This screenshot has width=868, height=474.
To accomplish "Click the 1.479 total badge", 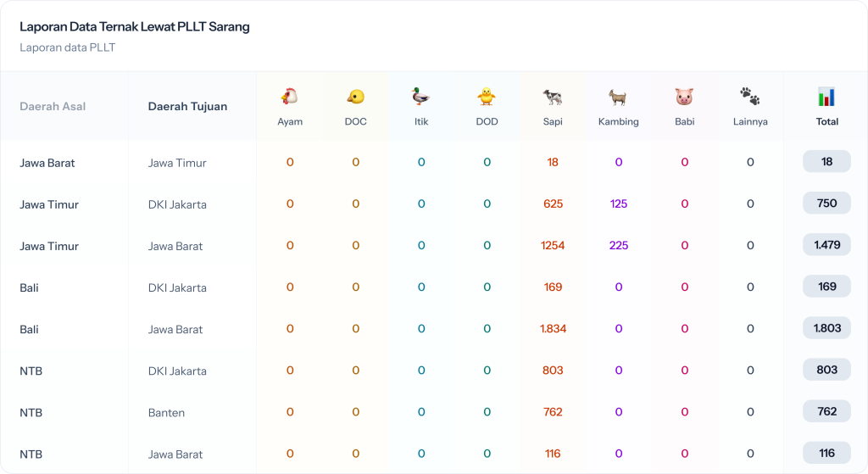I will point(826,245).
